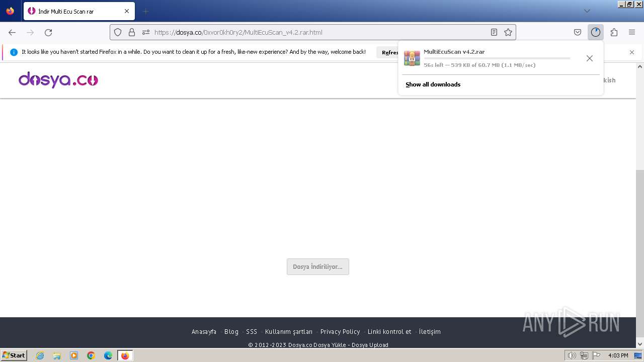Open volume speaker tray icon
The width and height of the screenshot is (644, 362).
click(x=572, y=355)
